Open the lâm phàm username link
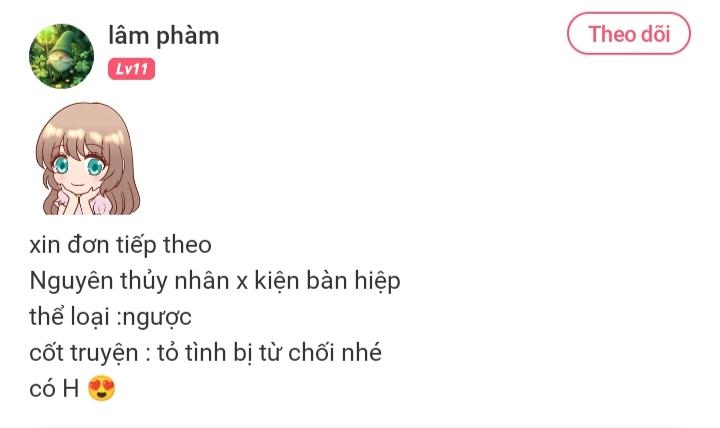Viewport: 720px width, 428px height. [x=163, y=35]
